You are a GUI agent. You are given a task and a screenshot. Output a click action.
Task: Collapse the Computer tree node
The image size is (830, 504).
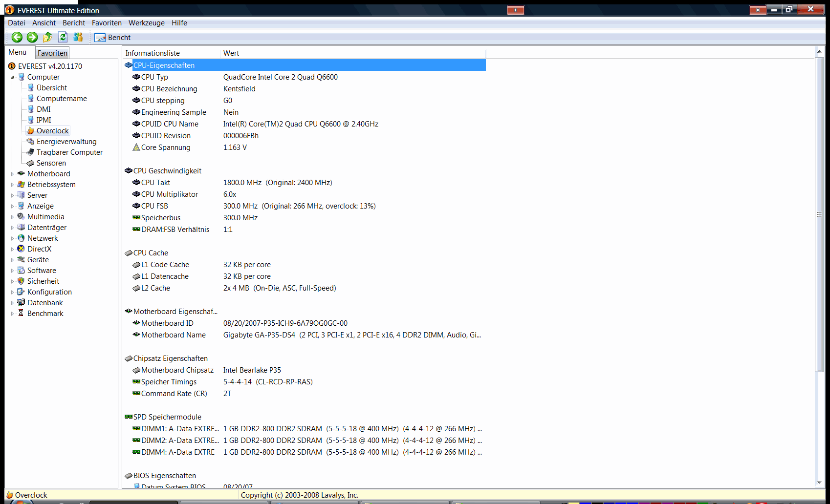[12, 77]
